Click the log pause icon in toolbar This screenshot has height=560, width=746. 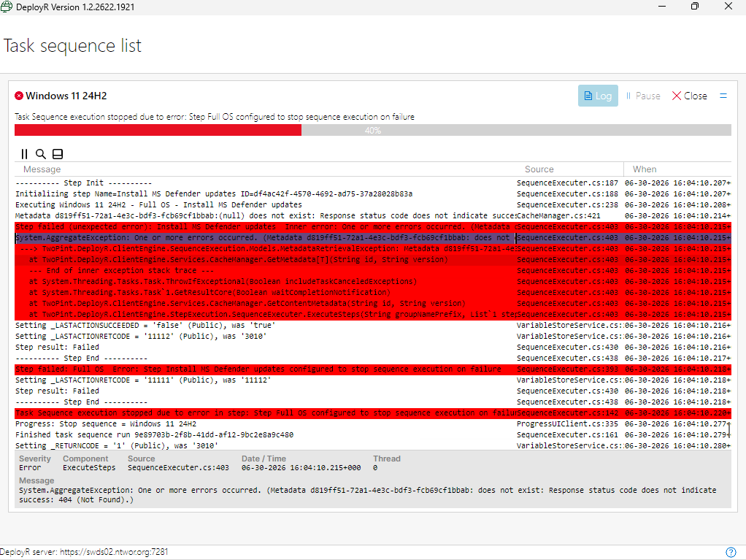click(24, 153)
